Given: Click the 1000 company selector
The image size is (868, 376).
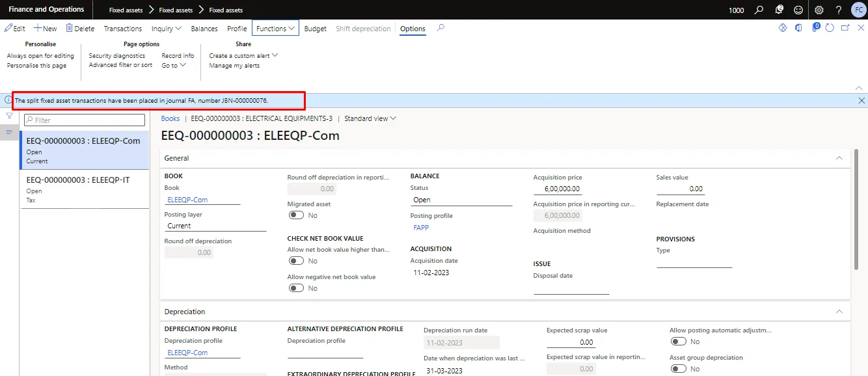Looking at the screenshot, I should pyautogui.click(x=737, y=10).
